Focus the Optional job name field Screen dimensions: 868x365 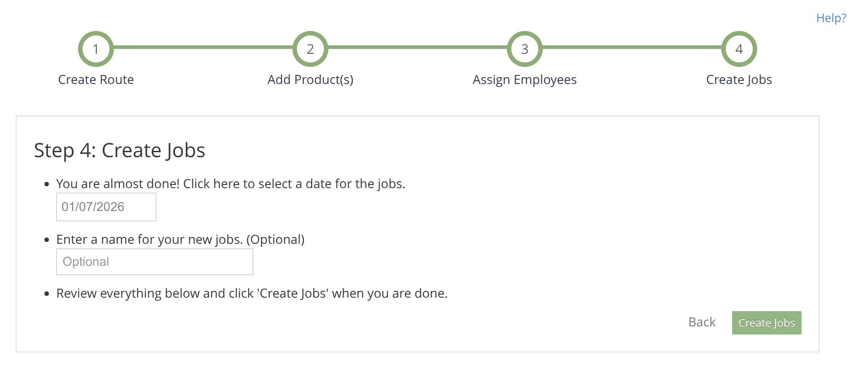pos(154,262)
